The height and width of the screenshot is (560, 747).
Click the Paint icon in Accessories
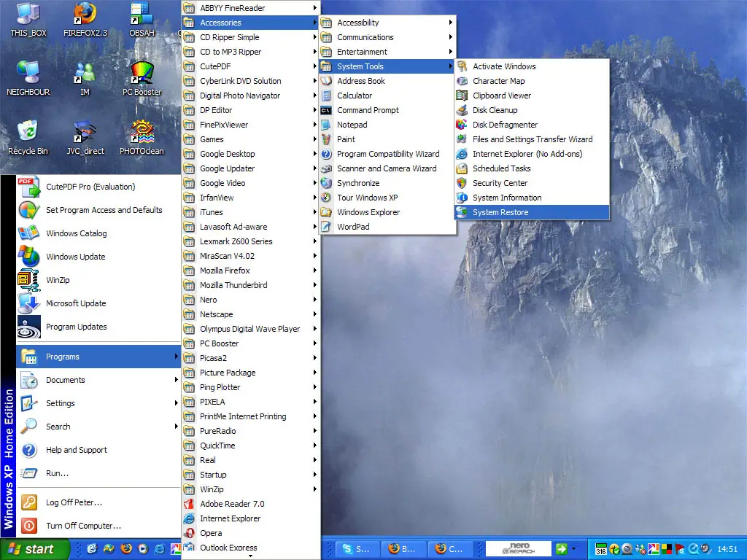click(326, 139)
